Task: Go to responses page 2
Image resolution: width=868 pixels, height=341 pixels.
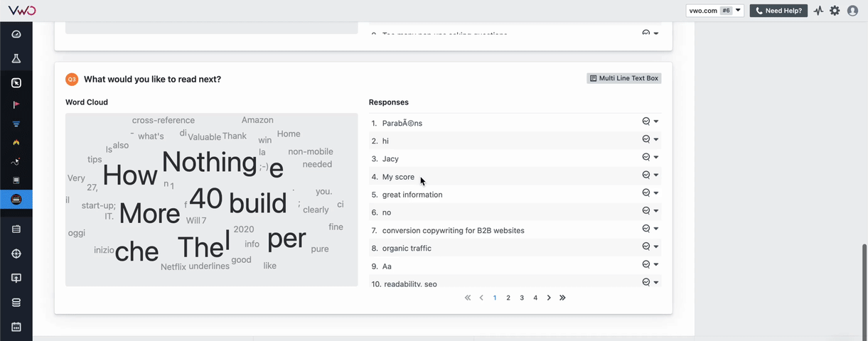Action: click(x=508, y=298)
